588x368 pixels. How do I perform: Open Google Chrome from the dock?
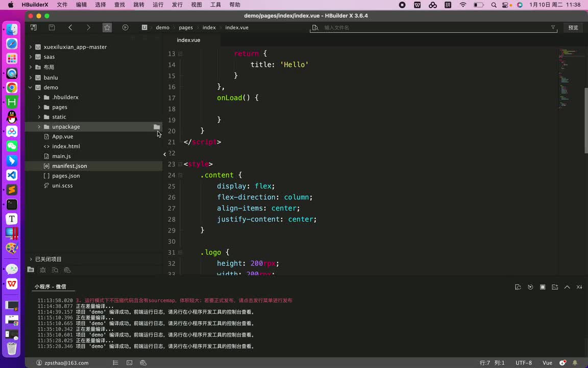click(x=12, y=87)
